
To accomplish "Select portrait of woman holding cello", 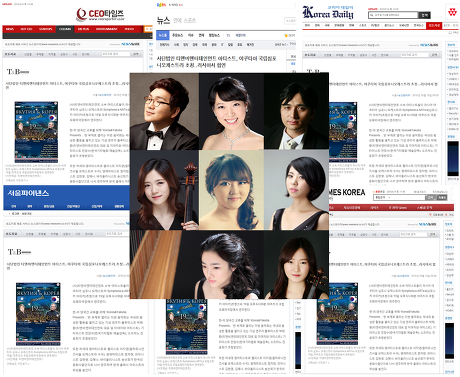I will pyautogui.click(x=164, y=190).
